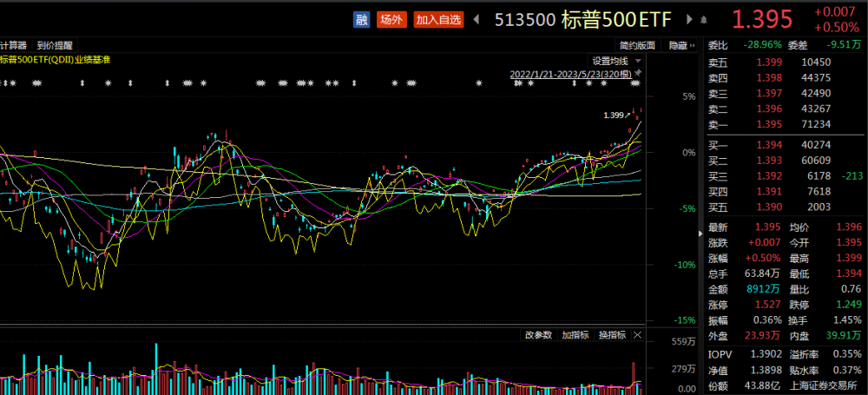Select the 买五 bid row at 1.390

pyautogui.click(x=785, y=207)
